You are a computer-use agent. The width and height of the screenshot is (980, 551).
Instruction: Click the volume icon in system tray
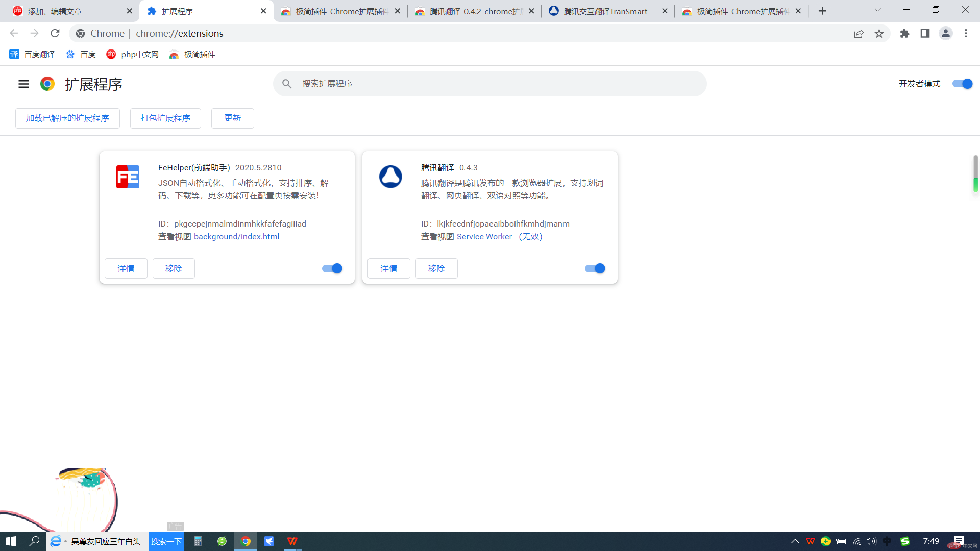(x=871, y=541)
